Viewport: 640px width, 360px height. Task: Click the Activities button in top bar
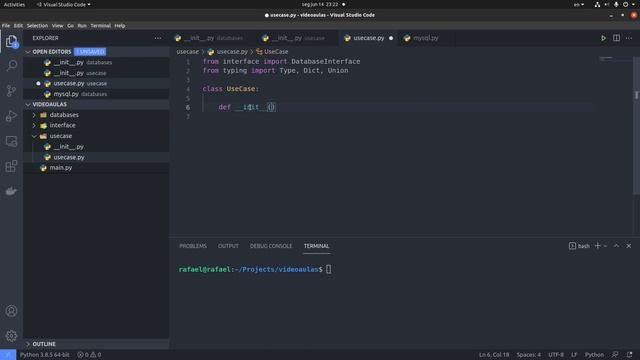point(14,4)
